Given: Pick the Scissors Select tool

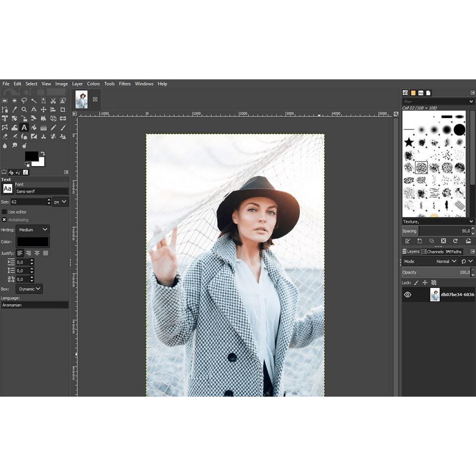Looking at the screenshot, I should pos(53,101).
